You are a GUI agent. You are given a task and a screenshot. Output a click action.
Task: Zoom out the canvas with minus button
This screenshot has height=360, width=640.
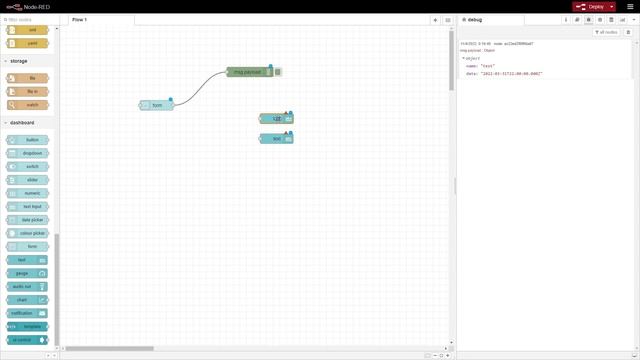point(435,356)
